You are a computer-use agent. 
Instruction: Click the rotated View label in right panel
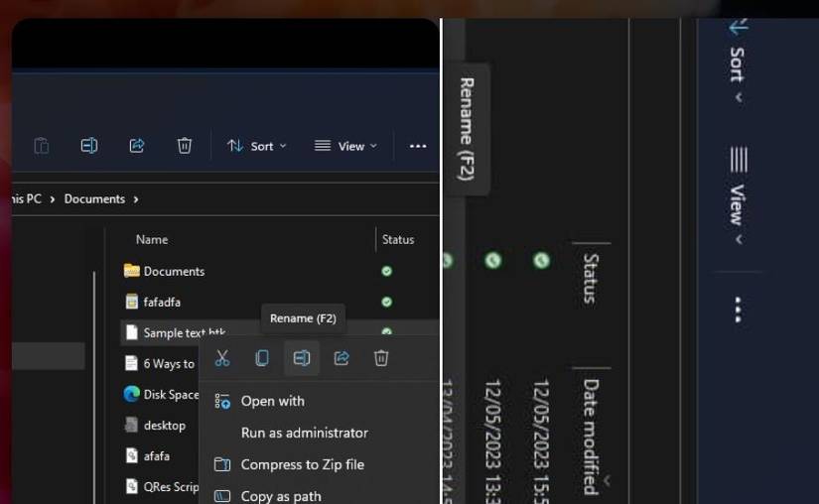pyautogui.click(x=738, y=204)
